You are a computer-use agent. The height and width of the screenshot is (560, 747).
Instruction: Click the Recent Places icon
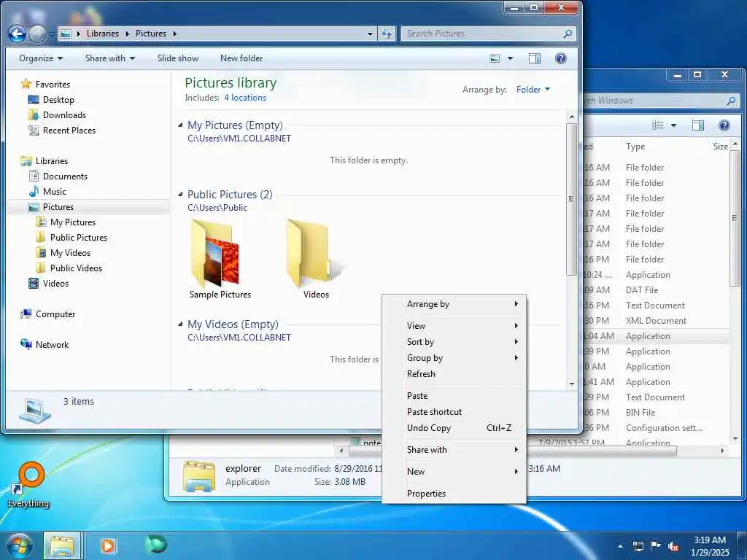point(34,130)
